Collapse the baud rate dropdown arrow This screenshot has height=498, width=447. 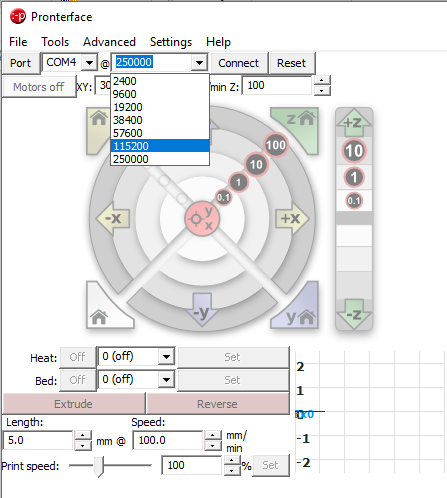click(199, 62)
